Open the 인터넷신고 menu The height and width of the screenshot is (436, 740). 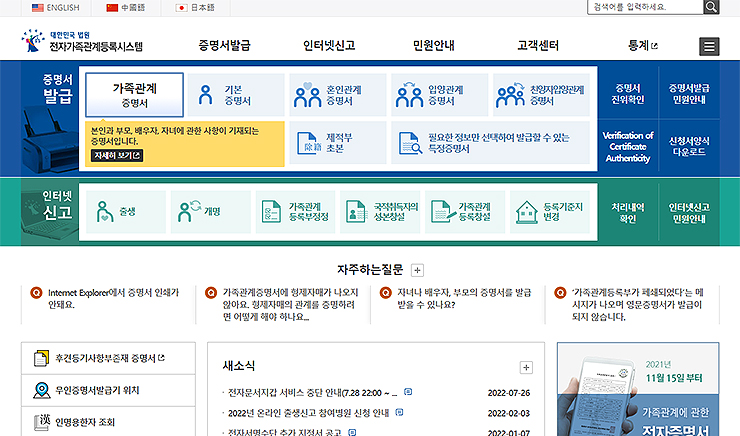point(329,45)
